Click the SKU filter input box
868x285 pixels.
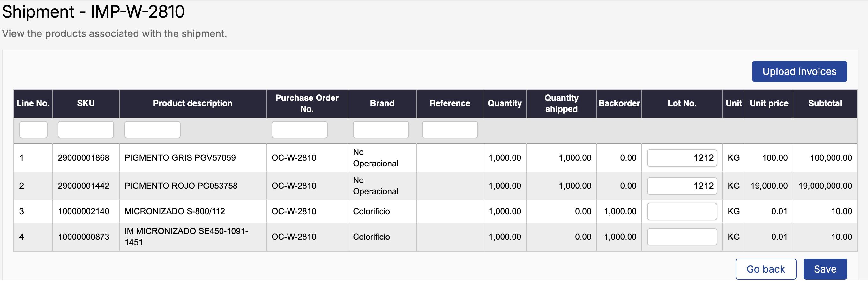tap(86, 130)
